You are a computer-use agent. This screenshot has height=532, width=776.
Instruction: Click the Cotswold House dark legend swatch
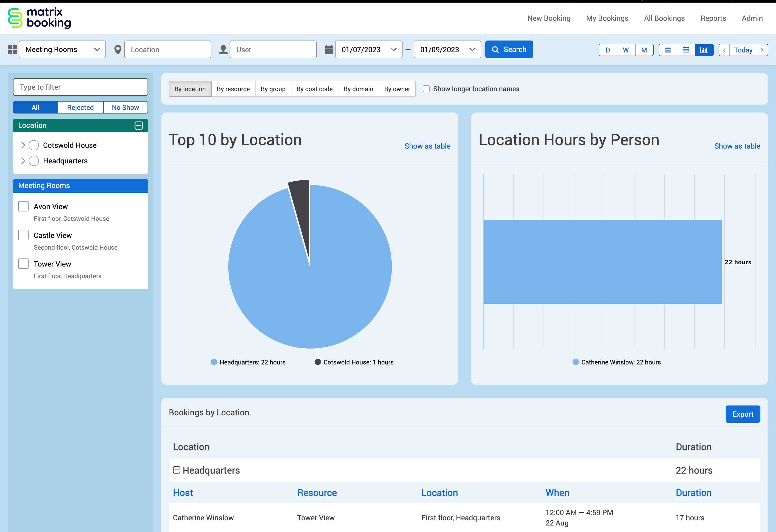tap(318, 362)
